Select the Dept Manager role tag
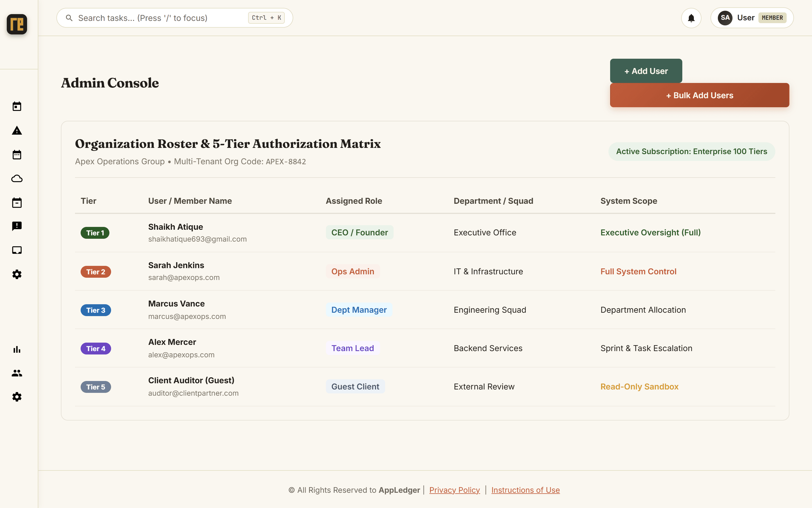The height and width of the screenshot is (508, 812). click(359, 310)
